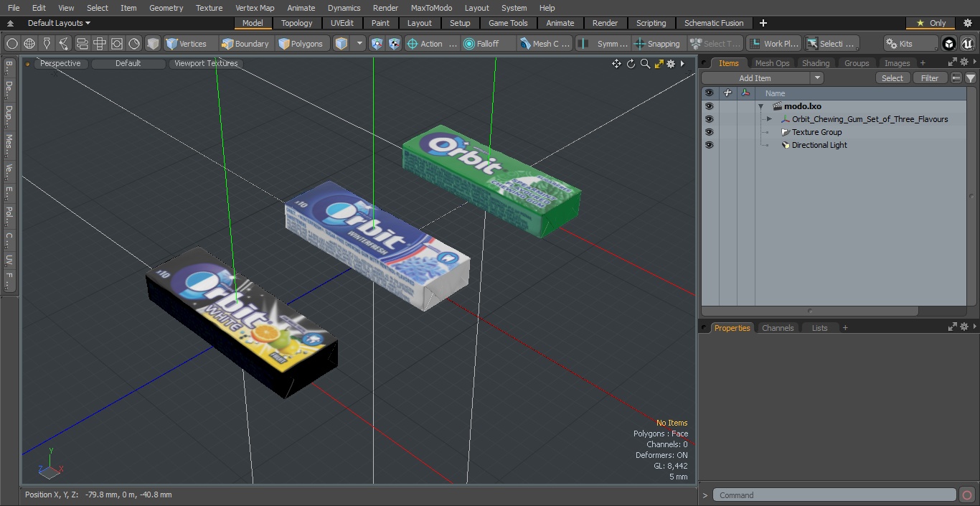This screenshot has width=980, height=506.
Task: Switch to the Schematic Fusion tab
Action: [x=714, y=23]
